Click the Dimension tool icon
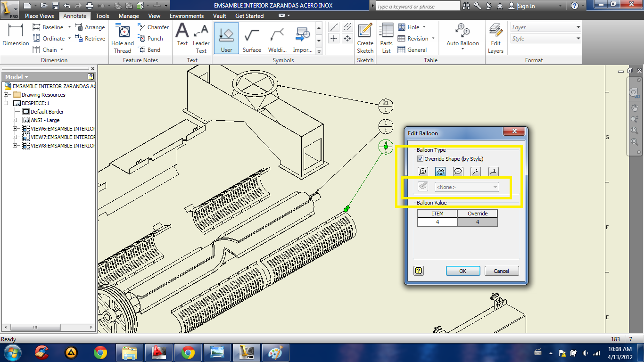The image size is (644, 362). (x=16, y=34)
